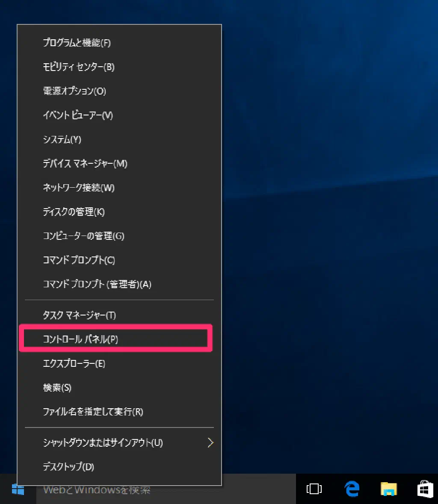Image resolution: width=438 pixels, height=504 pixels.
Task: Expand the シャットダウンまたはサインアウト submenu arrow
Action: [x=210, y=442]
